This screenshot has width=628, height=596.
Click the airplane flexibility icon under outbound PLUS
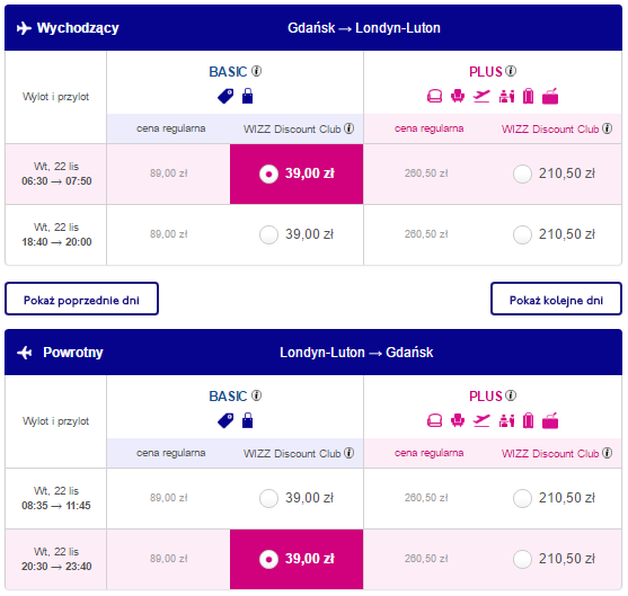481,96
